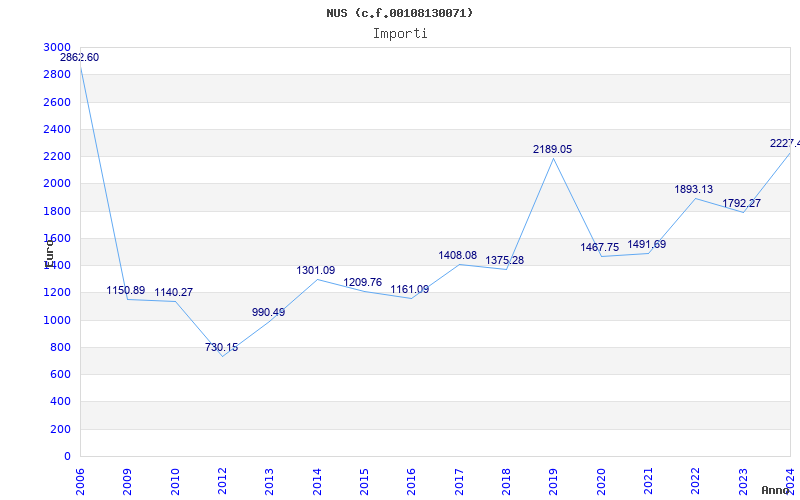
Task: Select the 2862.60 data label
Action: point(80,58)
